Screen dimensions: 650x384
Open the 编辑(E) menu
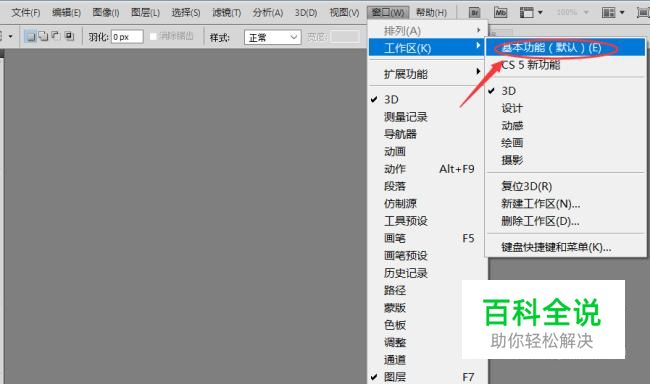pos(66,12)
